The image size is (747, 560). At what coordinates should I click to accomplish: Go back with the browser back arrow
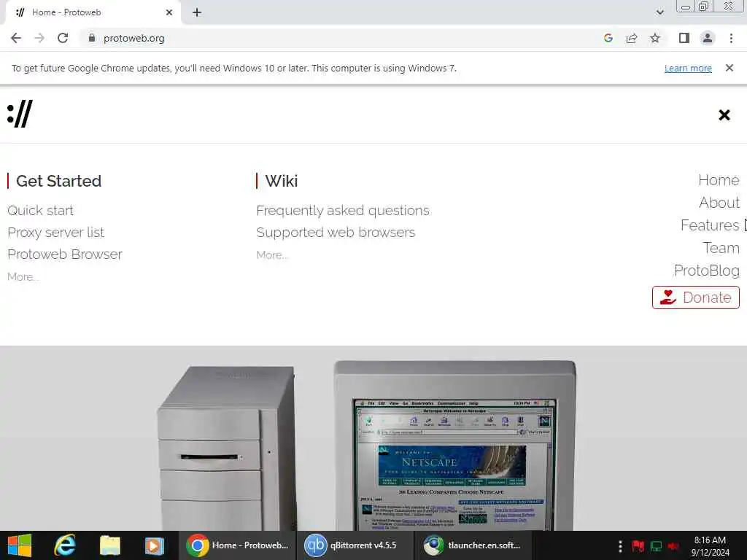point(16,38)
